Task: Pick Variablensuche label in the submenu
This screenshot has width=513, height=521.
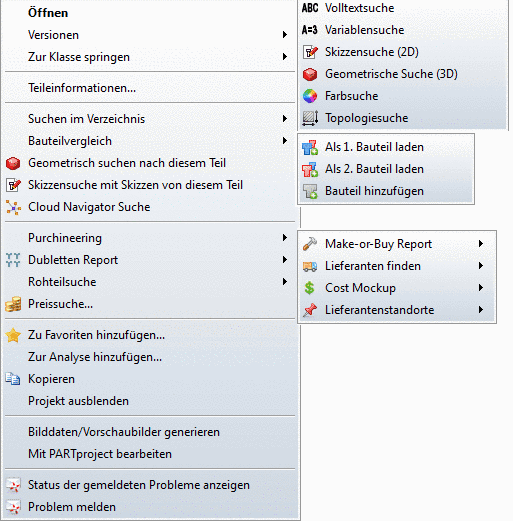Action: coord(365,30)
